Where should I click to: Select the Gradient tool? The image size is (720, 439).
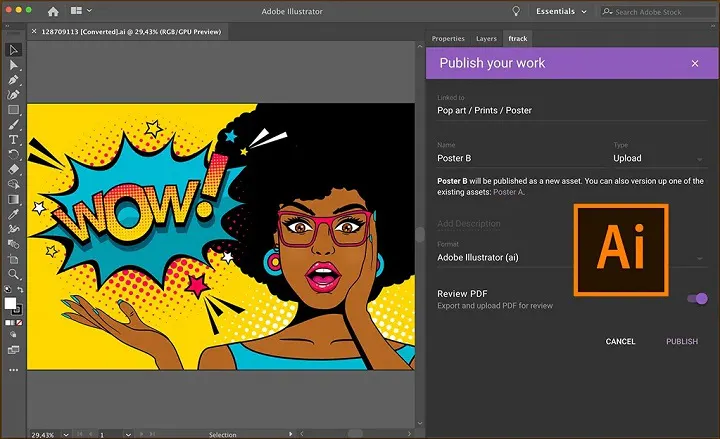13,199
